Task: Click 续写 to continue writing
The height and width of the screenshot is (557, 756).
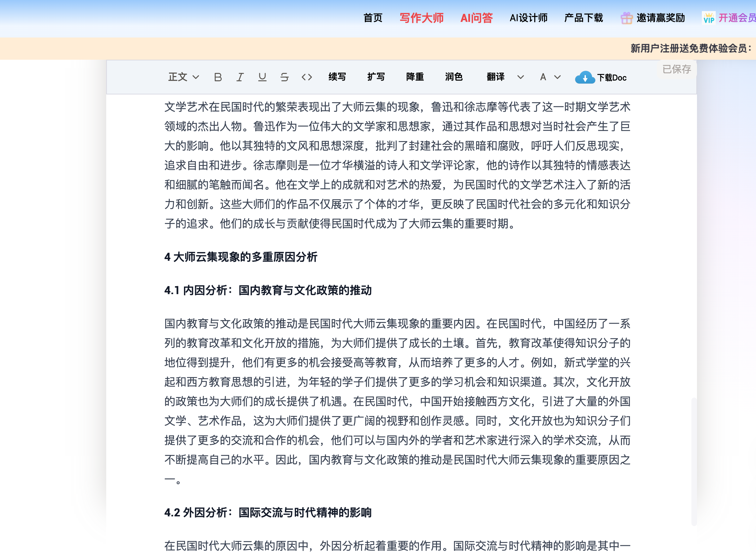Action: (x=337, y=77)
